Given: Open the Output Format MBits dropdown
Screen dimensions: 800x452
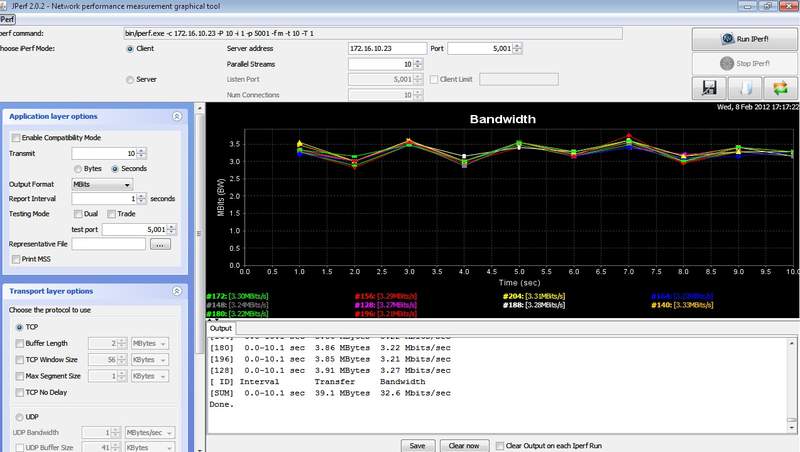Looking at the screenshot, I should (x=101, y=184).
